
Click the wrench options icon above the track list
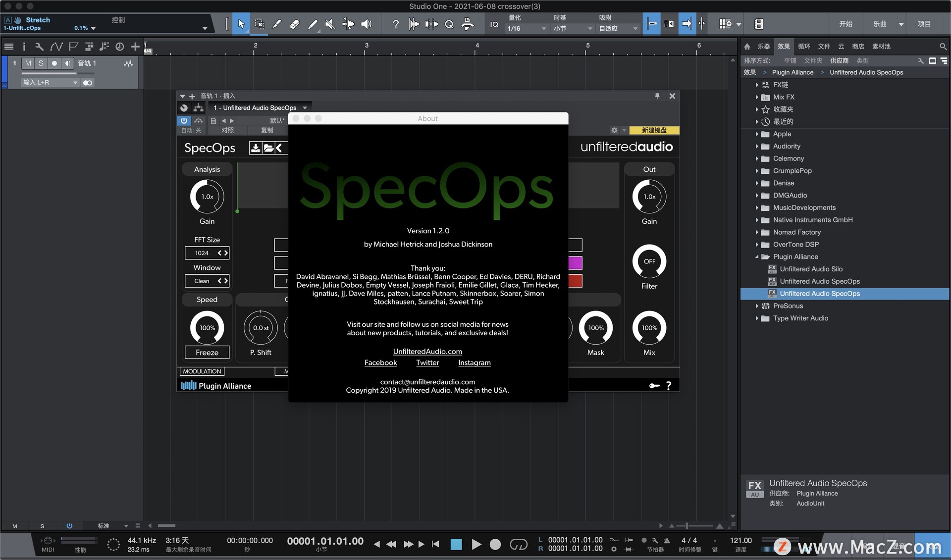[39, 47]
